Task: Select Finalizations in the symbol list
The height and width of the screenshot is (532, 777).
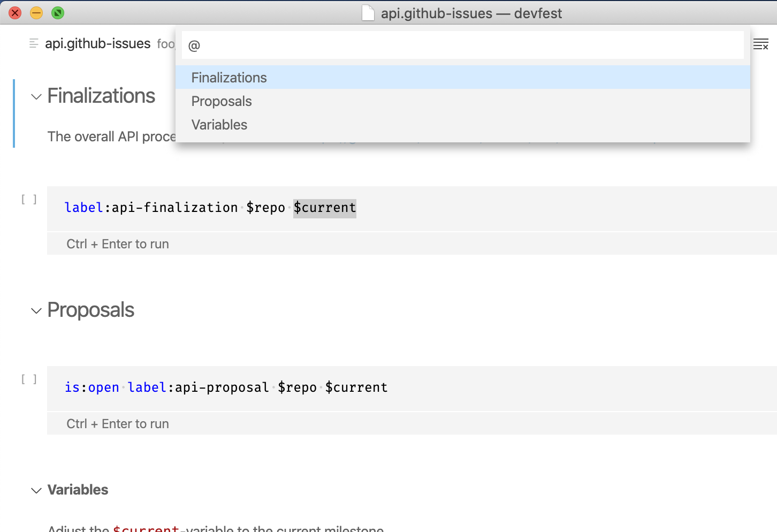Action: coord(463,78)
